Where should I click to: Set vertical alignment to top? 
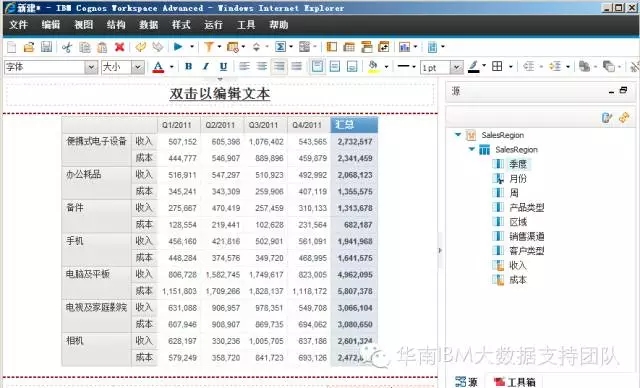tap(317, 66)
